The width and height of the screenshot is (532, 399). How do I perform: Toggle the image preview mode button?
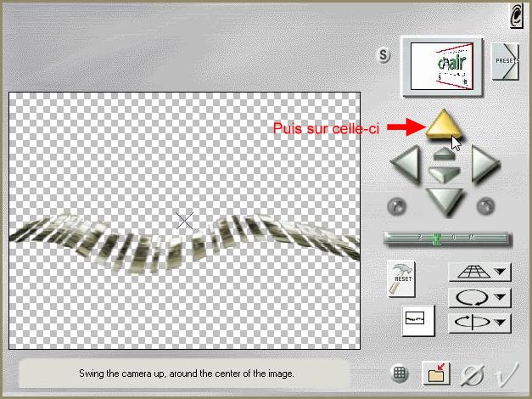(x=417, y=318)
